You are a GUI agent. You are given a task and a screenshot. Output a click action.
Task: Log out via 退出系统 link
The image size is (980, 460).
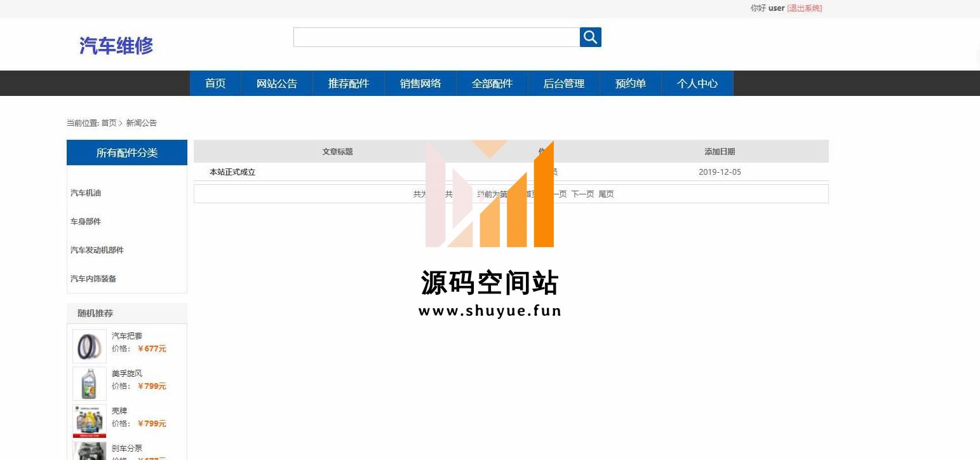point(804,8)
